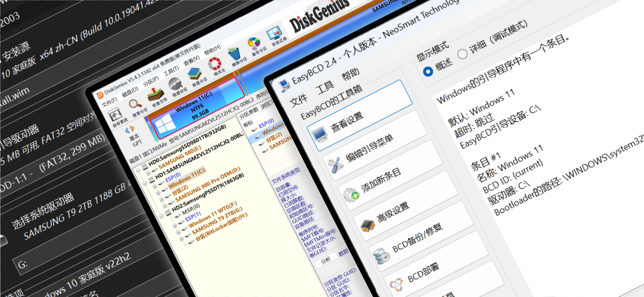Image resolution: width=644 pixels, height=297 pixels.
Task: Select the Windows 11(C:) NTFS 99.3GB partition block
Action: 198,108
